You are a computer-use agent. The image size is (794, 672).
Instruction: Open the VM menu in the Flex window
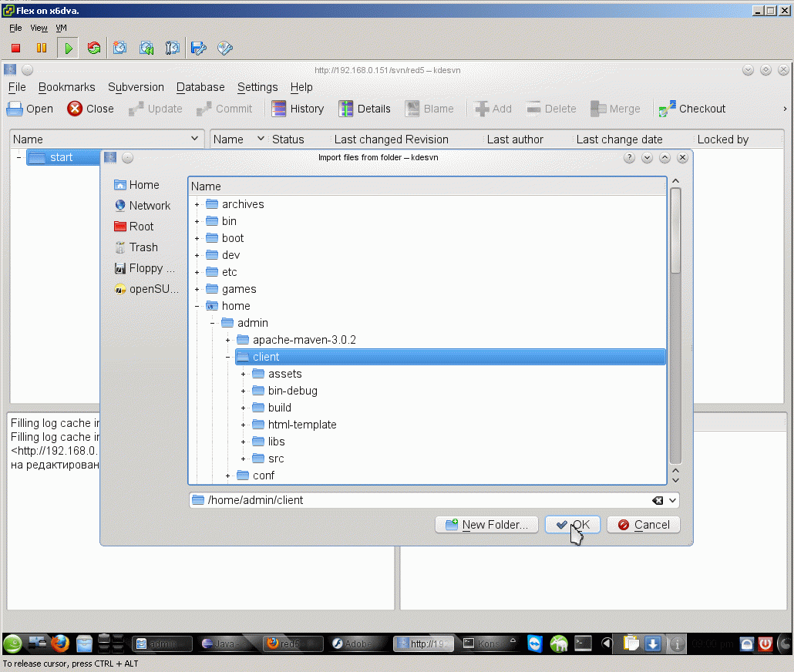(x=61, y=28)
